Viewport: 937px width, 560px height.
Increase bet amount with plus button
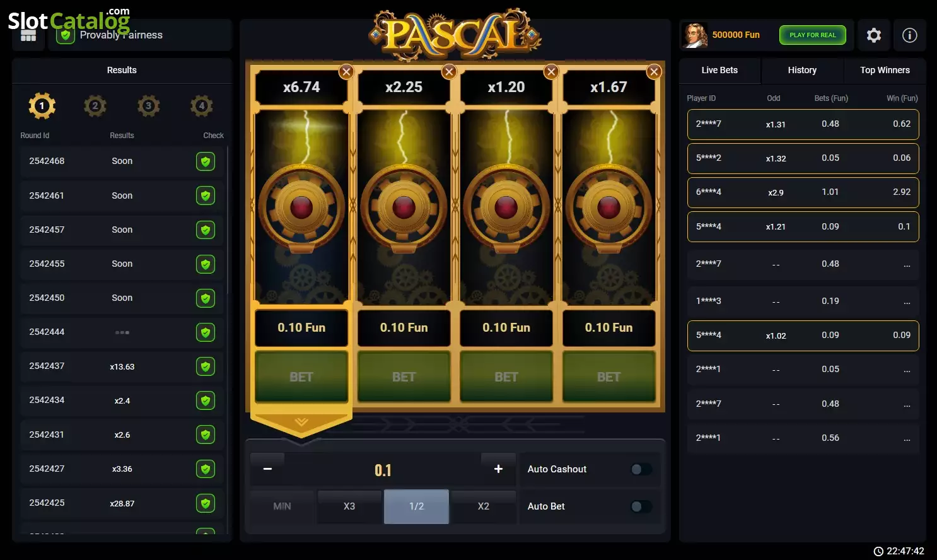(498, 469)
